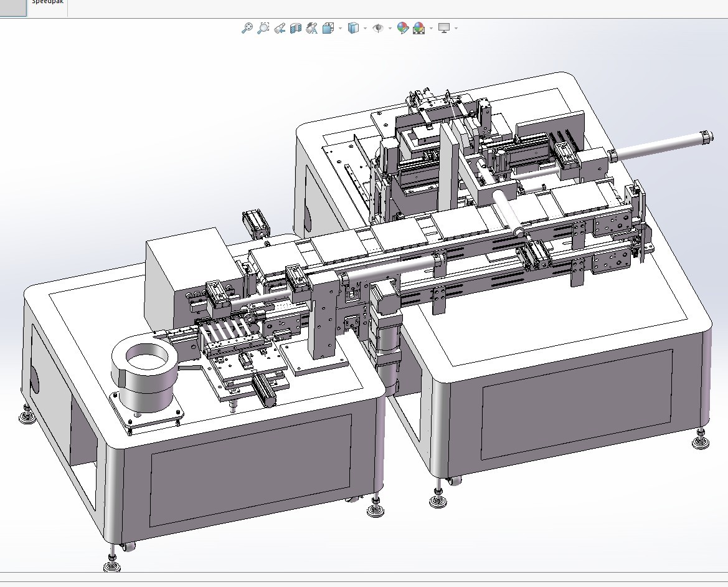Expand the View Settings dropdown arrow
Image resolution: width=728 pixels, height=587 pixels.
coord(456,28)
